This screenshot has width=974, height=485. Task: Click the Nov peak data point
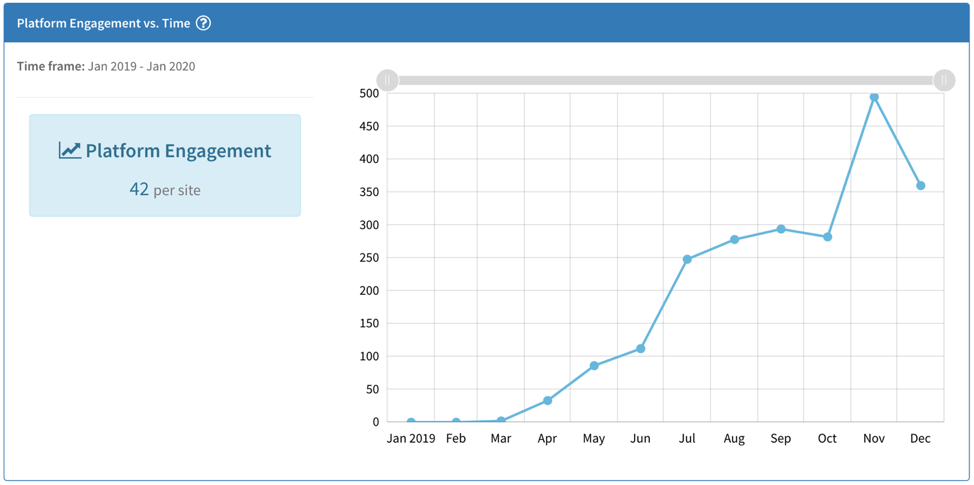874,97
